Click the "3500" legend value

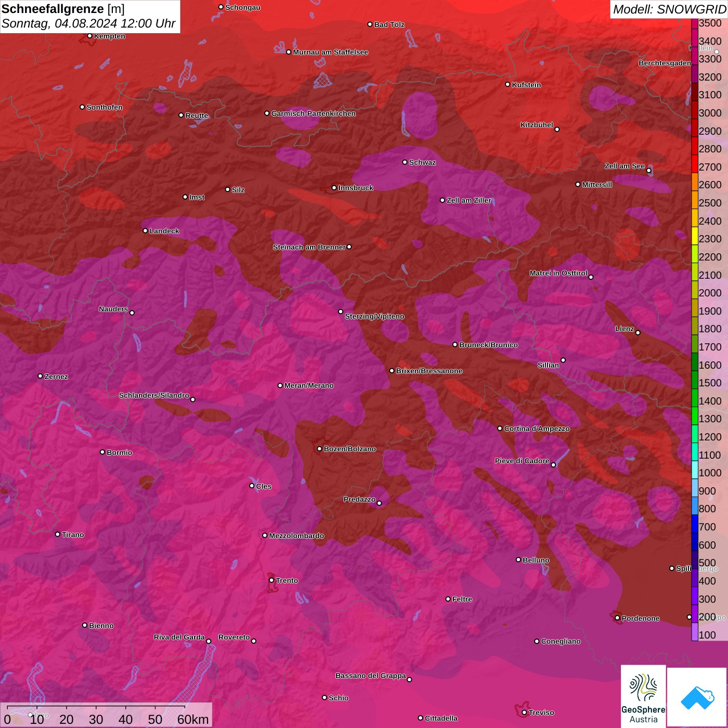click(710, 23)
